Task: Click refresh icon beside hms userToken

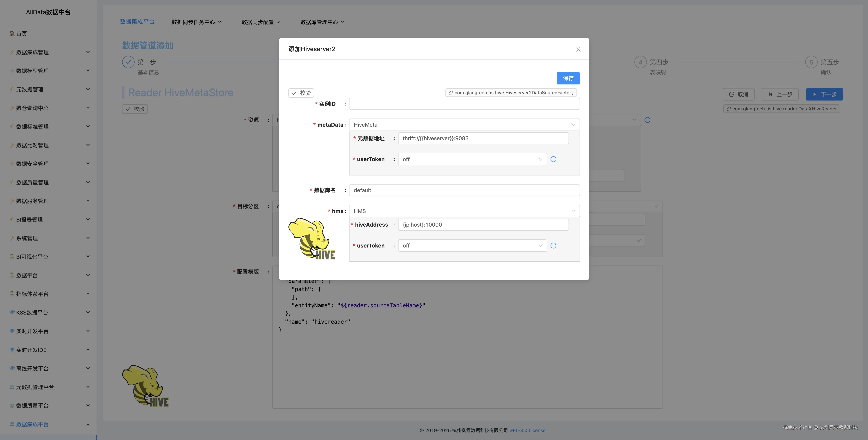Action: (553, 246)
